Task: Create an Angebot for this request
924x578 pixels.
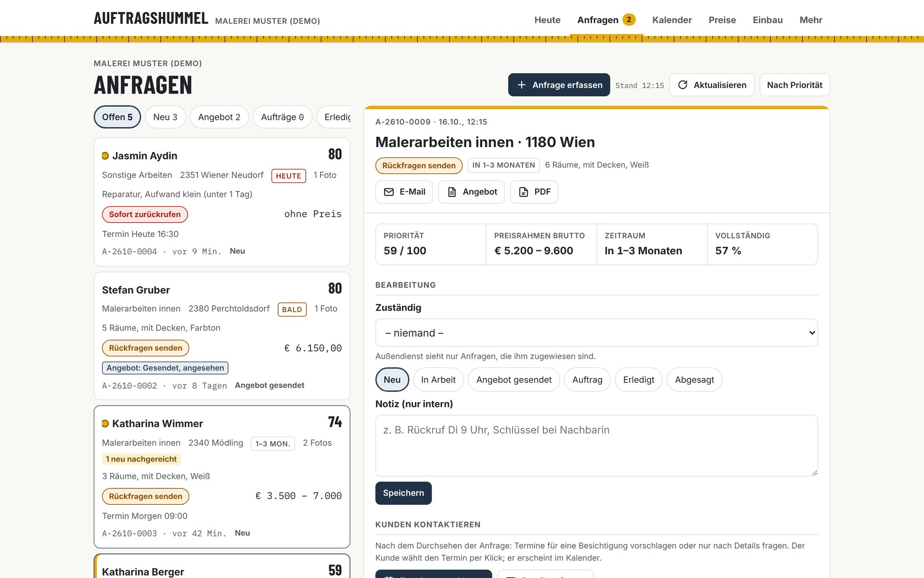Action: click(471, 192)
